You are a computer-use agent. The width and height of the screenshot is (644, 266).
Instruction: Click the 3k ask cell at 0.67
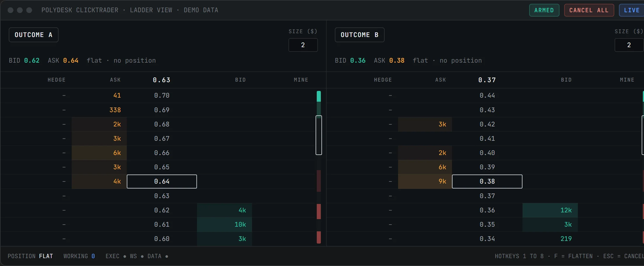click(99, 139)
